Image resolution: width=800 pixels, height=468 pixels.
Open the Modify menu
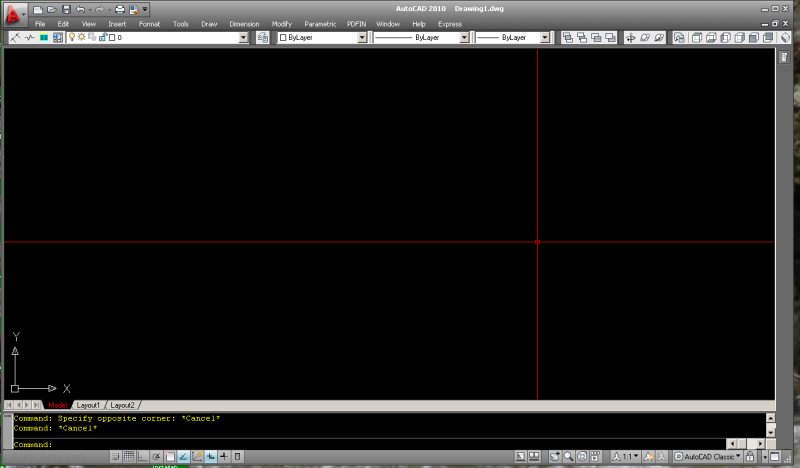click(x=281, y=24)
